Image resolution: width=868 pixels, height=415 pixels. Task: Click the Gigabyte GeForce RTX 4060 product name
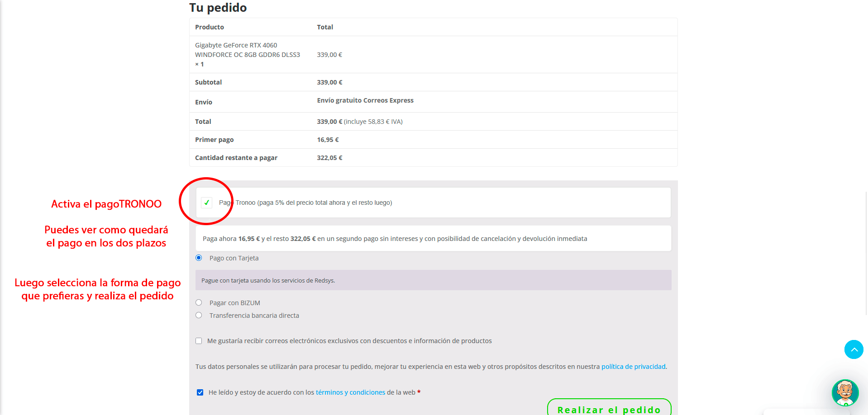click(247, 50)
